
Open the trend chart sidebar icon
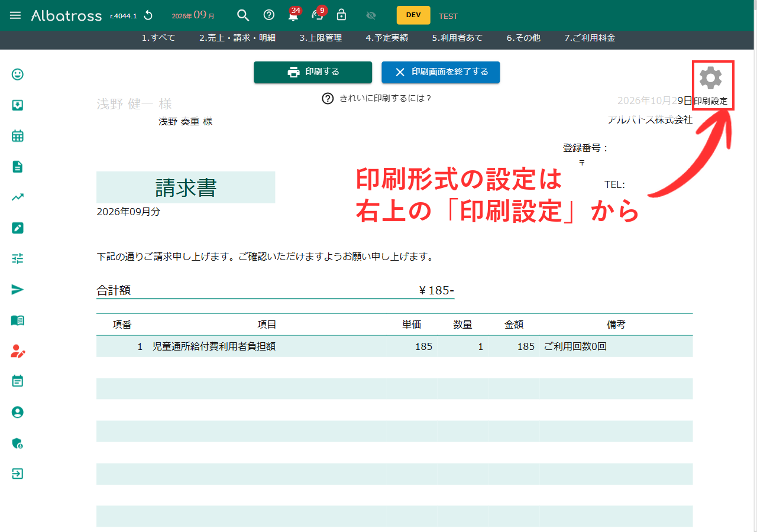tap(18, 197)
